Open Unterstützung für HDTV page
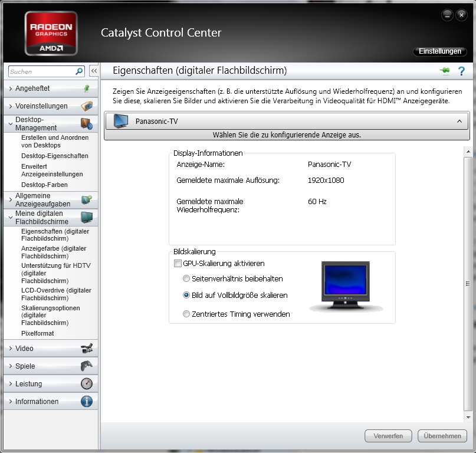Screen dimensions: 476x453 coord(56,273)
